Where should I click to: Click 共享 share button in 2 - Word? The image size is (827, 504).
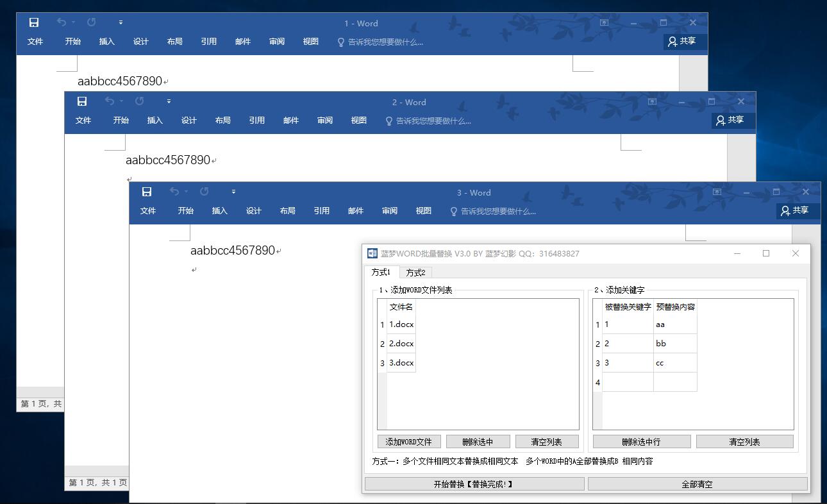pos(733,121)
